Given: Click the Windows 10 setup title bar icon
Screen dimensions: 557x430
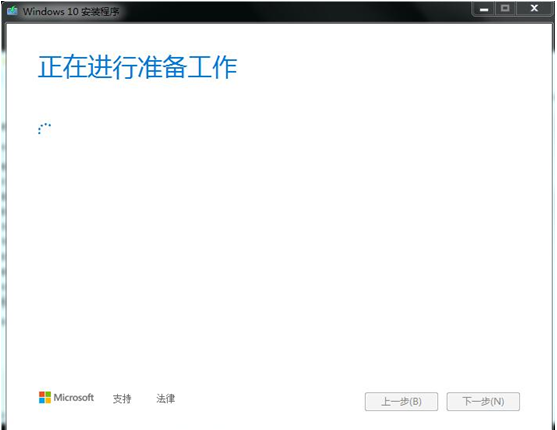Looking at the screenshot, I should tap(12, 11).
